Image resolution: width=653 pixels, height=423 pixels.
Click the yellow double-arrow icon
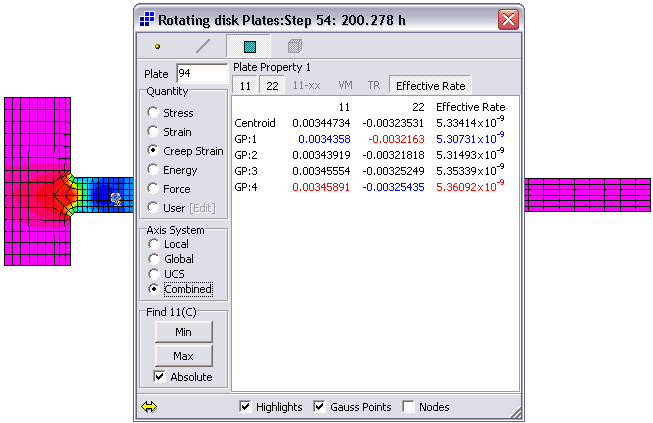click(x=149, y=407)
